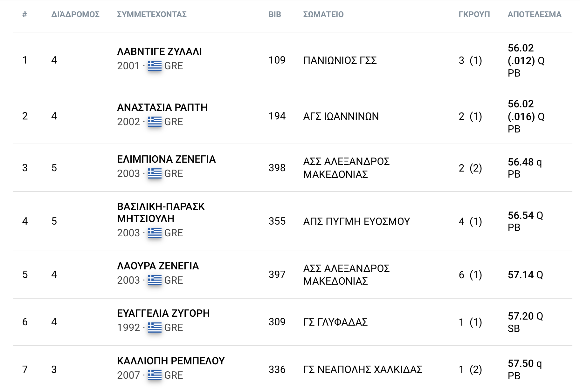Click the Greek flag under ΕΥΑΓΓΕΛΙΑ ΖΥΓΟΡΗ
The height and width of the screenshot is (392, 580).
tap(155, 328)
